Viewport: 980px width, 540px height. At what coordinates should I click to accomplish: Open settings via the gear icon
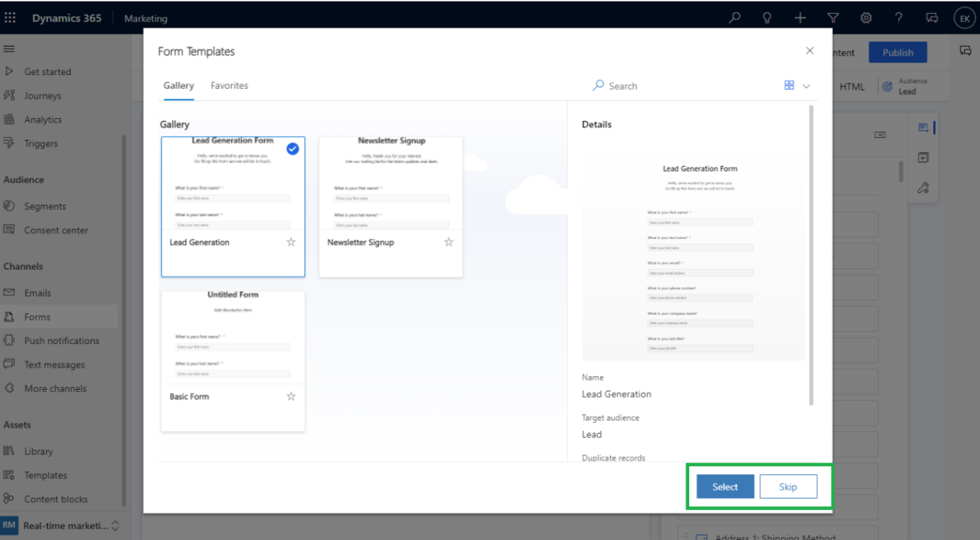(x=866, y=18)
